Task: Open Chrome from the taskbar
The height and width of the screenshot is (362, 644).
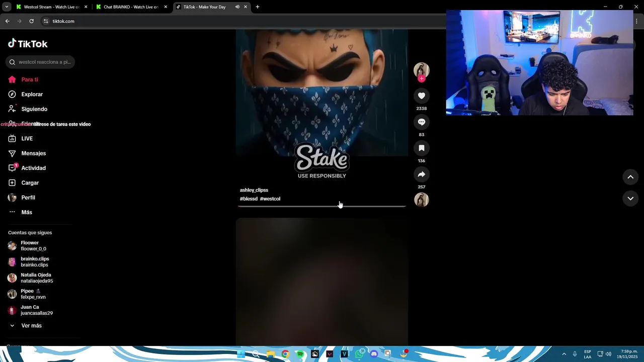Action: [285, 354]
